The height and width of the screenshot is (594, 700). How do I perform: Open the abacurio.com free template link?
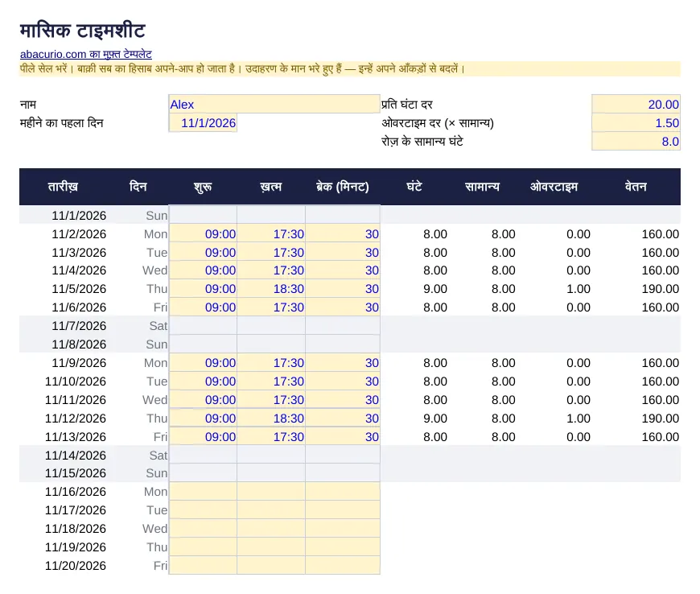pyautogui.click(x=86, y=54)
